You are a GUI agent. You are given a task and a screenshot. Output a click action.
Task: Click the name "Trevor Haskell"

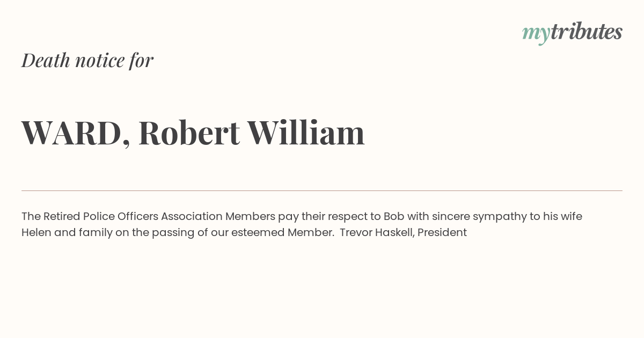377,233
